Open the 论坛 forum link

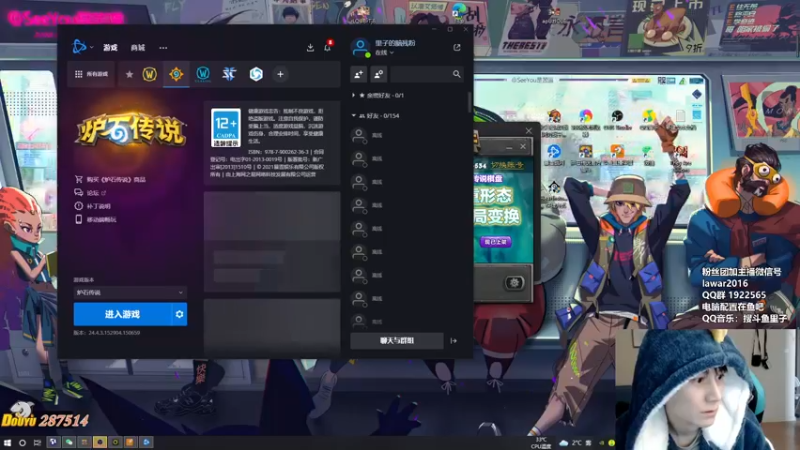[90, 193]
